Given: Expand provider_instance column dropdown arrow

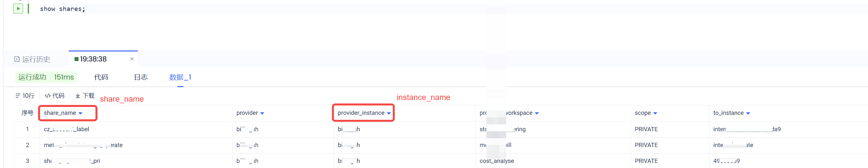Looking at the screenshot, I should click(x=389, y=113).
